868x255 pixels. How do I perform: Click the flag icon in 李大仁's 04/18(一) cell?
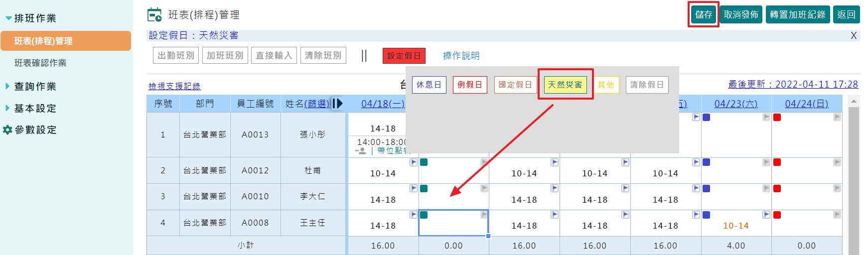coord(414,188)
